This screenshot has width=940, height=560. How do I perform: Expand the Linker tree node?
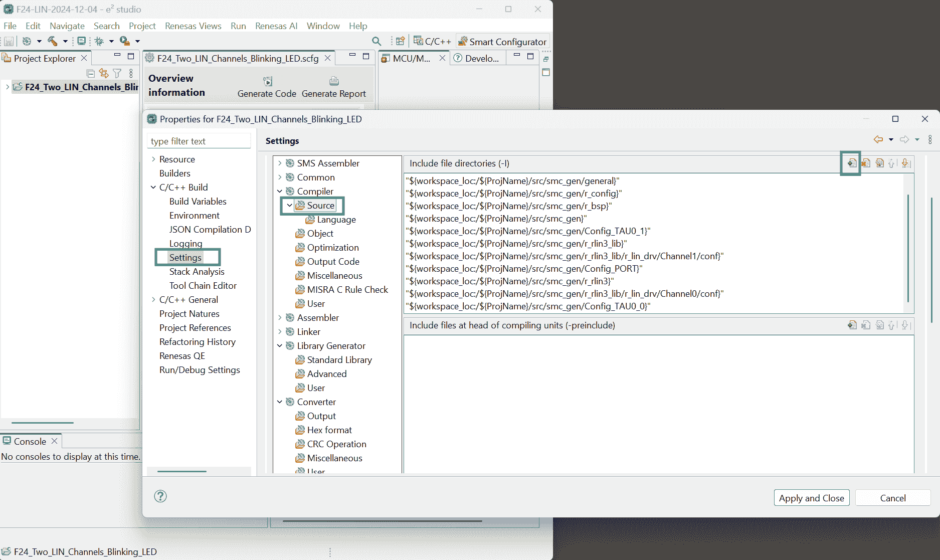tap(280, 332)
